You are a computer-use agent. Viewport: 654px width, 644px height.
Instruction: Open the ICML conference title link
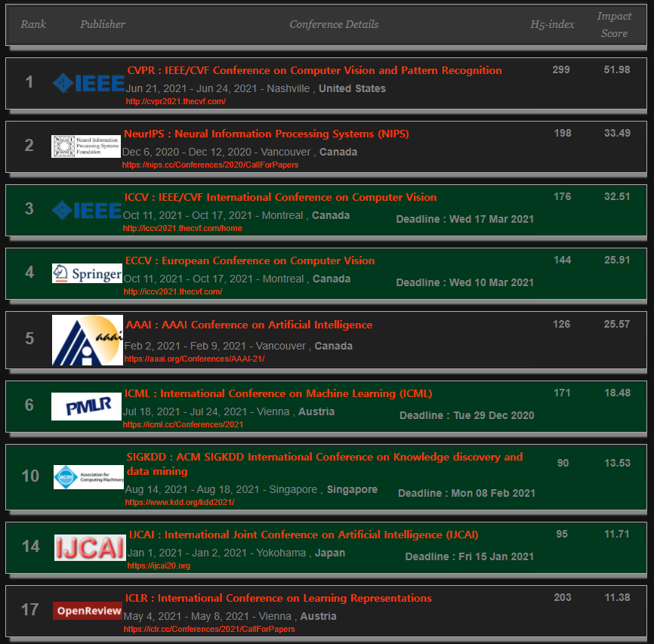(x=278, y=394)
